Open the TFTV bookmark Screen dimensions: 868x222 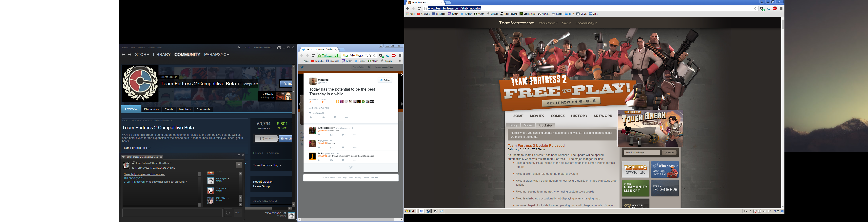pos(569,14)
